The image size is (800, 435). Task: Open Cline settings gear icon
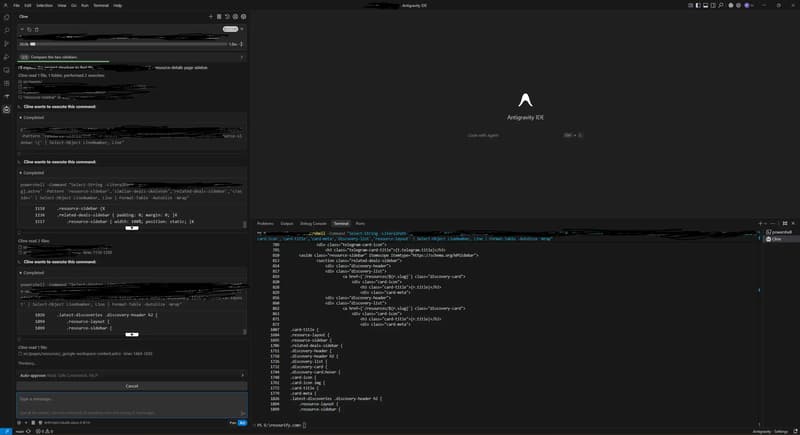click(243, 16)
